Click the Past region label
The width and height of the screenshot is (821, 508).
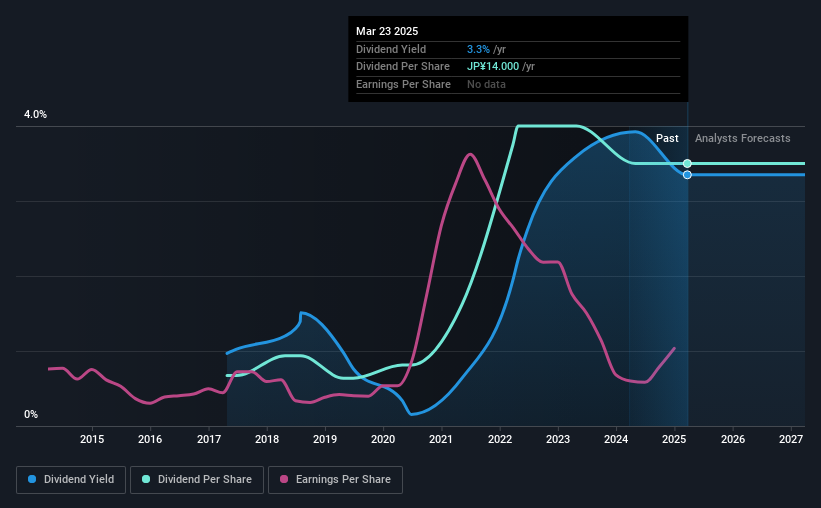click(x=667, y=138)
